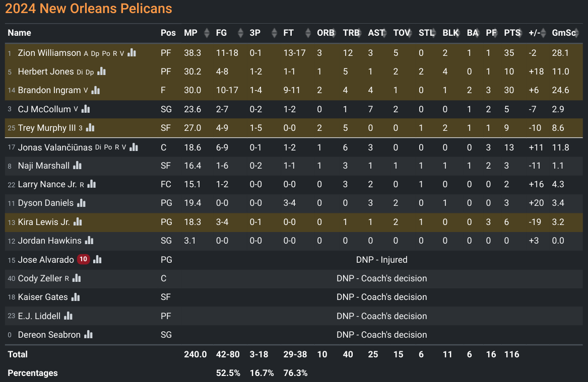This screenshot has width=588, height=382.
Task: Click Dereon Seabron's bar chart icon
Action: (89, 334)
